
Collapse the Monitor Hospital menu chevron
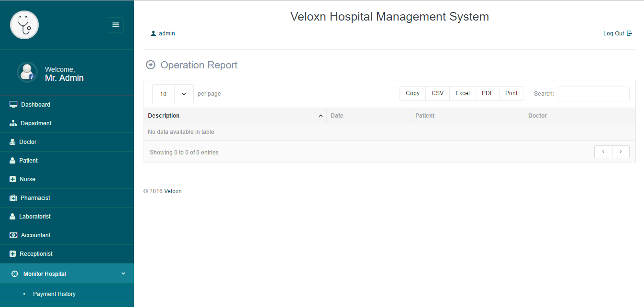[123, 274]
